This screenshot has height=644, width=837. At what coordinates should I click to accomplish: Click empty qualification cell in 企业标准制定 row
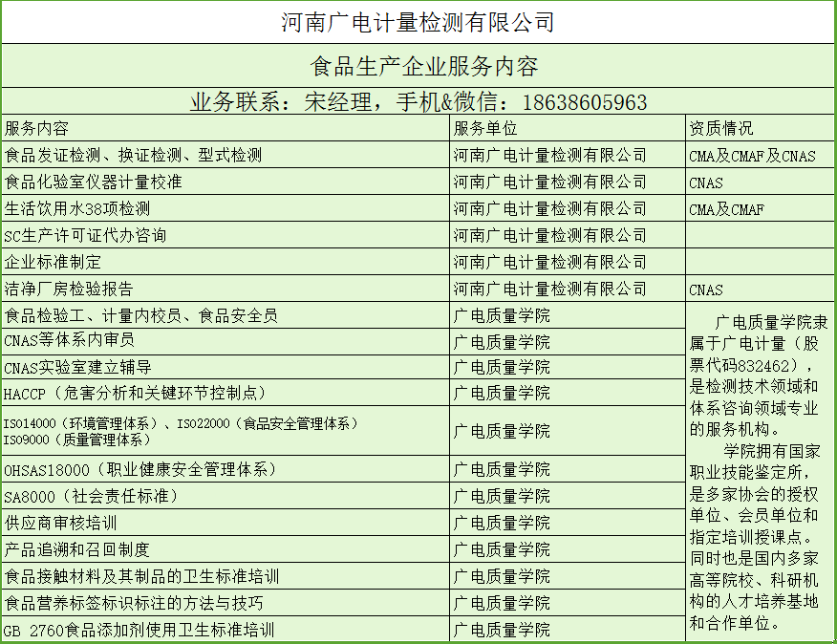[x=760, y=262]
